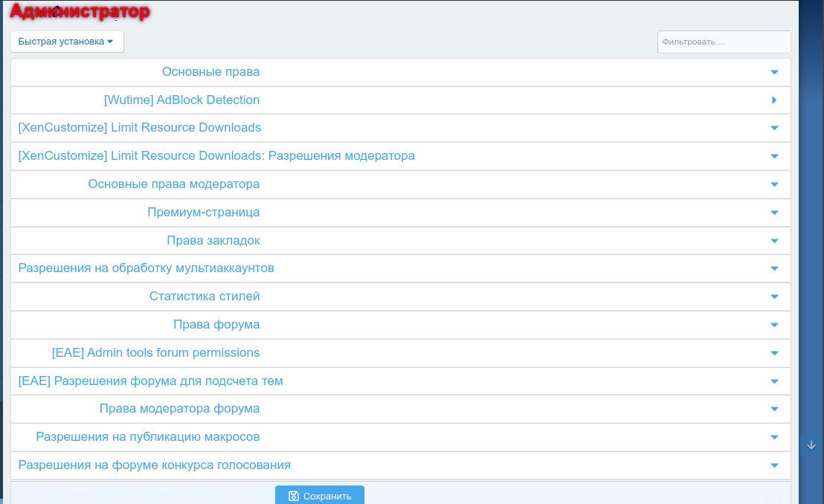Toggle the Права форума caret icon
Viewport: 824px width, 504px height.
(x=774, y=325)
